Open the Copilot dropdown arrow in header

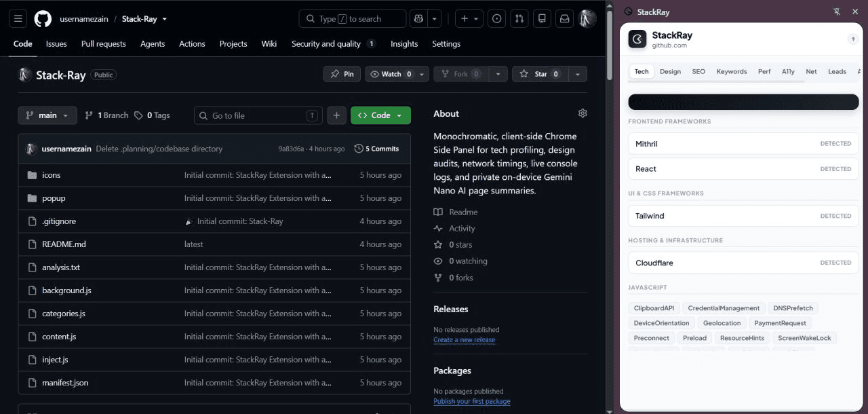click(435, 19)
